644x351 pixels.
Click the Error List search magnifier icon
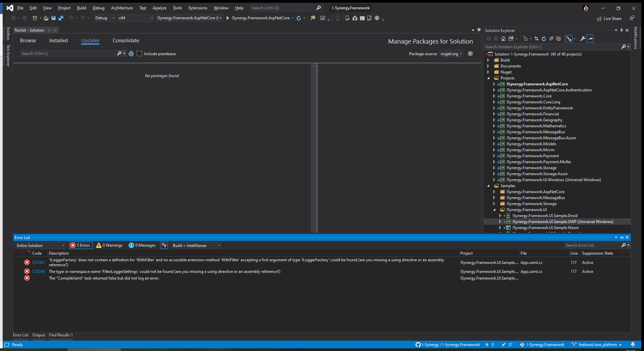(x=624, y=245)
